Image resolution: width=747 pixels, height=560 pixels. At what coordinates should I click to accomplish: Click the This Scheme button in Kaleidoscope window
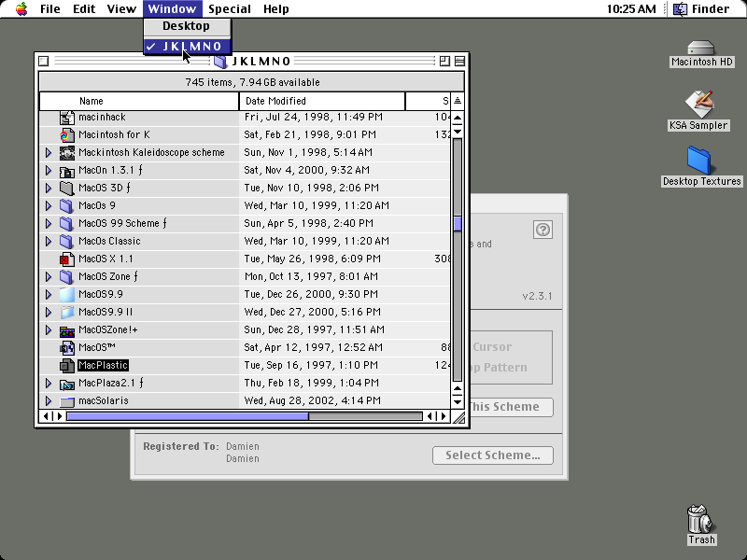511,407
